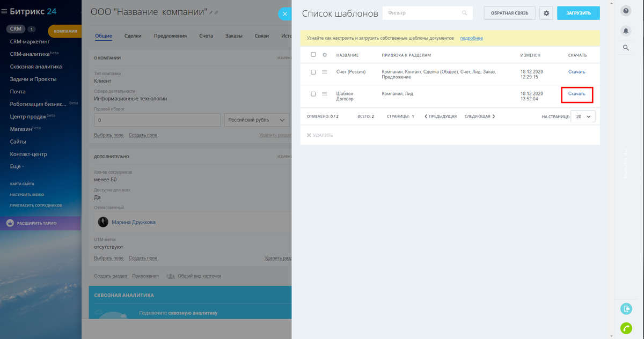
Task: Open help question mark icon in right sidebar
Action: point(626,11)
